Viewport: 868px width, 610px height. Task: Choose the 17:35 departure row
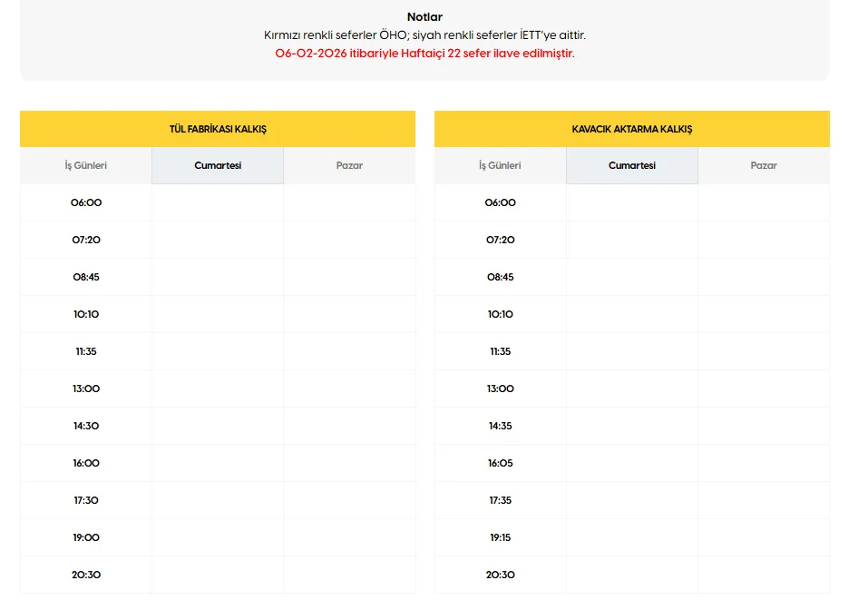[x=500, y=500]
